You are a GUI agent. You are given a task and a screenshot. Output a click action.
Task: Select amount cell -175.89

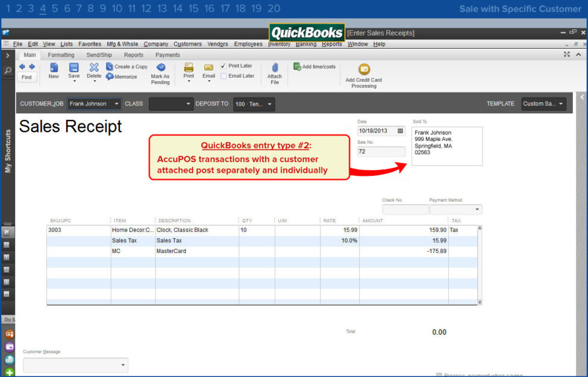(404, 251)
